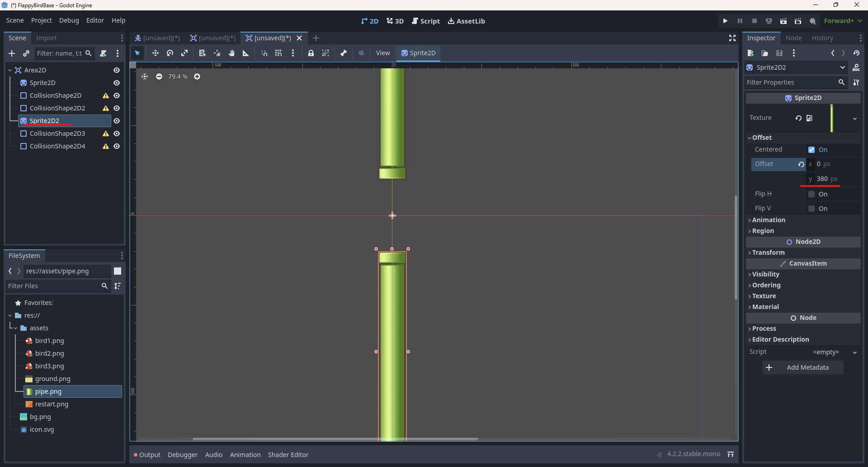Activate the Select Mode tool
This screenshot has width=868, height=467.
138,53
